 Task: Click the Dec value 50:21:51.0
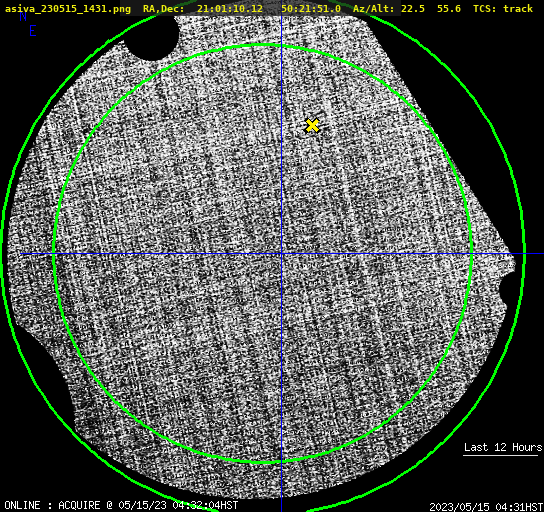pos(311,8)
